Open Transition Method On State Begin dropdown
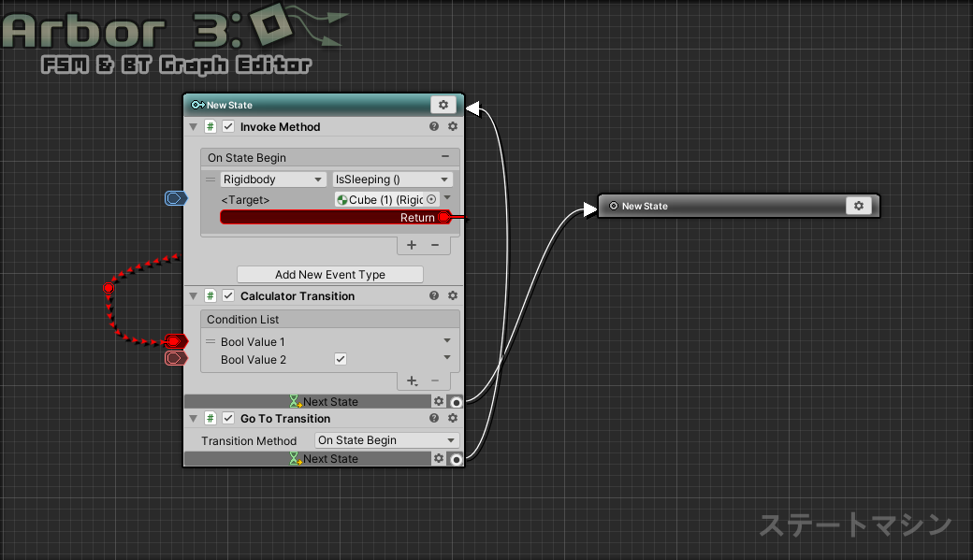 [x=386, y=440]
